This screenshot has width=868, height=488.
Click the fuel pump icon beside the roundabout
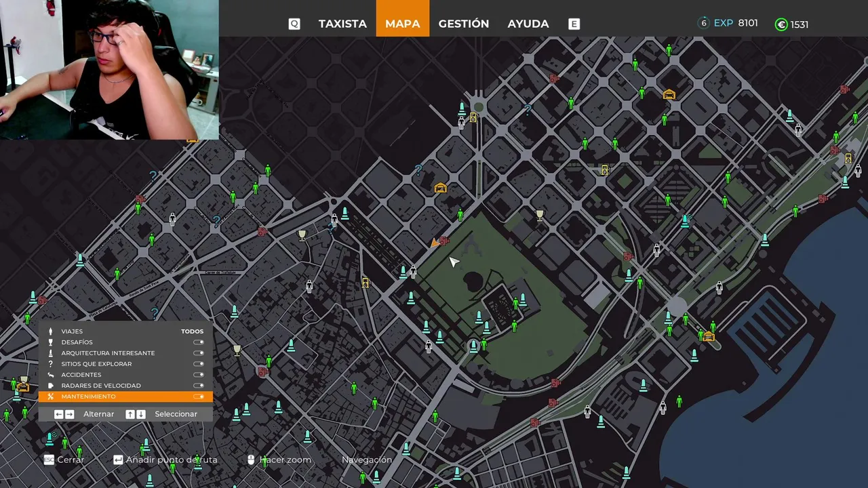tap(473, 118)
